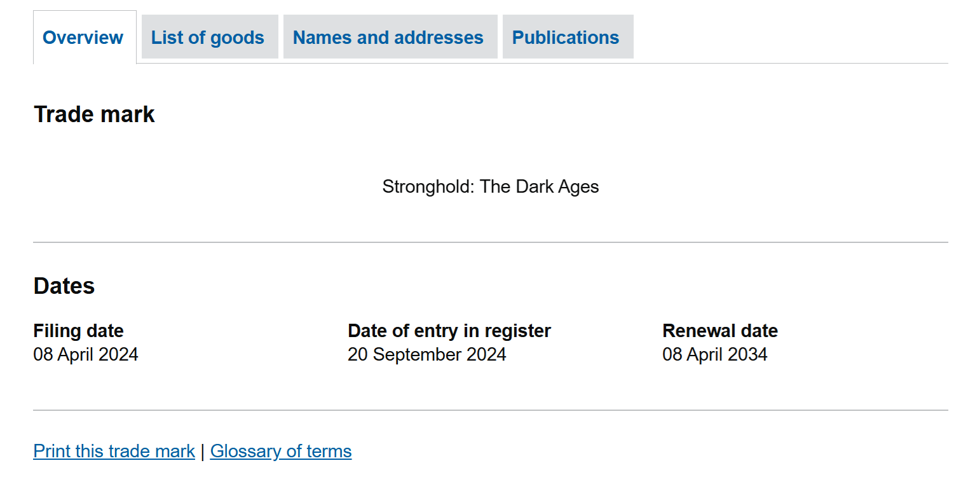
Task: Click the tab bar baseline right of Publications
Action: pyautogui.click(x=791, y=64)
